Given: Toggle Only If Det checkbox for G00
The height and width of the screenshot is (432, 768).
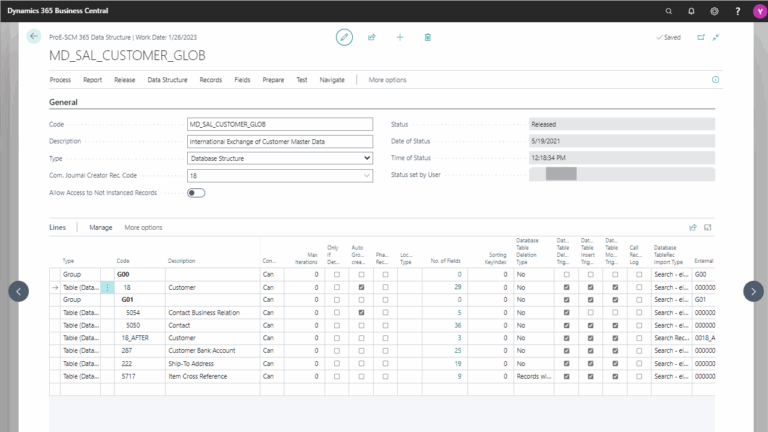Looking at the screenshot, I should pos(337,274).
